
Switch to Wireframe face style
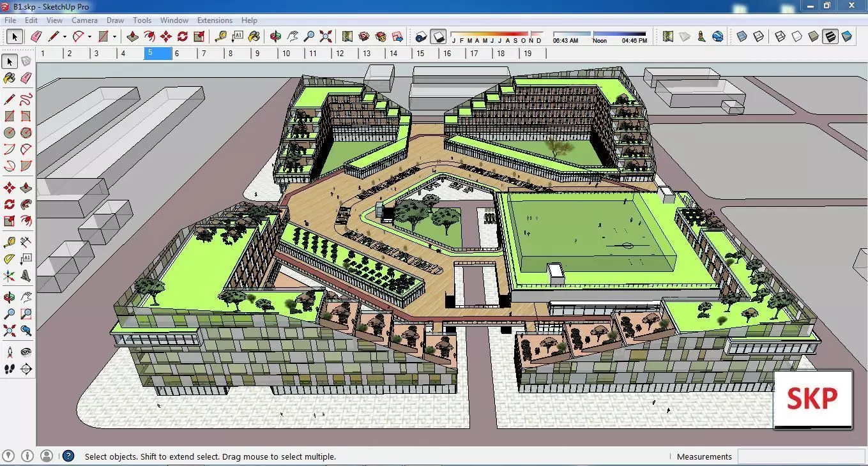pyautogui.click(x=780, y=36)
